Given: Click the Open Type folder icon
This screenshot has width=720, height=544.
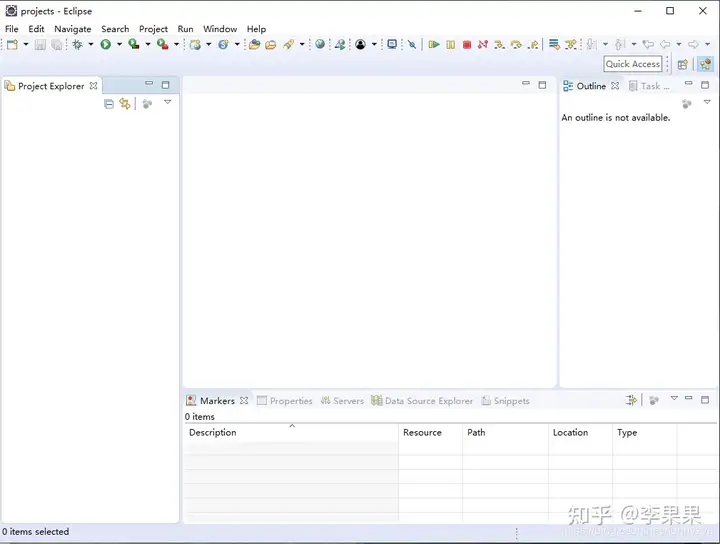Looking at the screenshot, I should click(254, 45).
